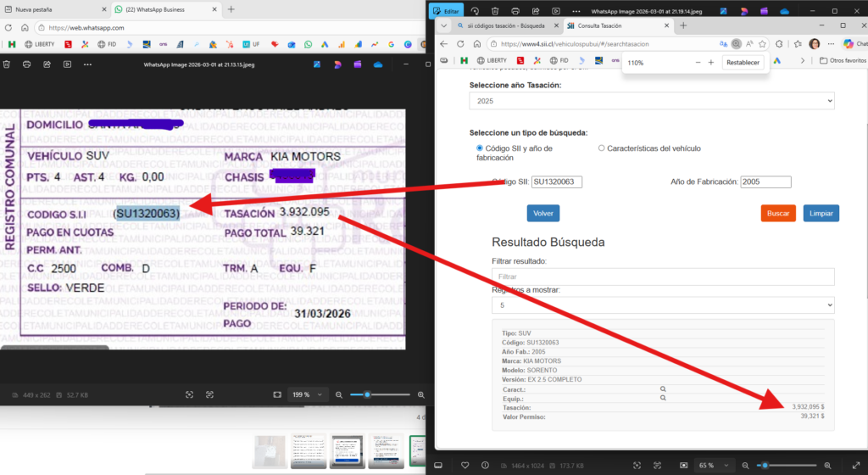Select the Código SII y año de fabricación radio
Image resolution: width=868 pixels, height=475 pixels.
tap(480, 148)
